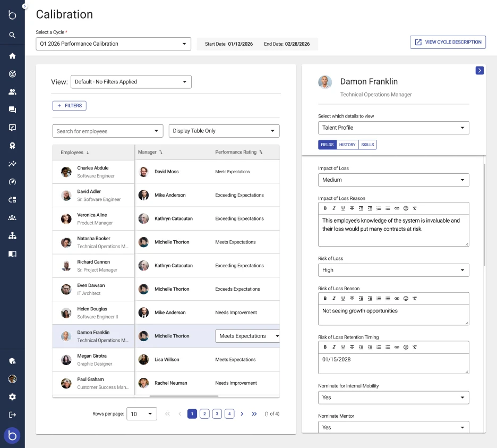Open the Home icon in the navigation sidebar
This screenshot has width=497, height=448.
pyautogui.click(x=12, y=56)
